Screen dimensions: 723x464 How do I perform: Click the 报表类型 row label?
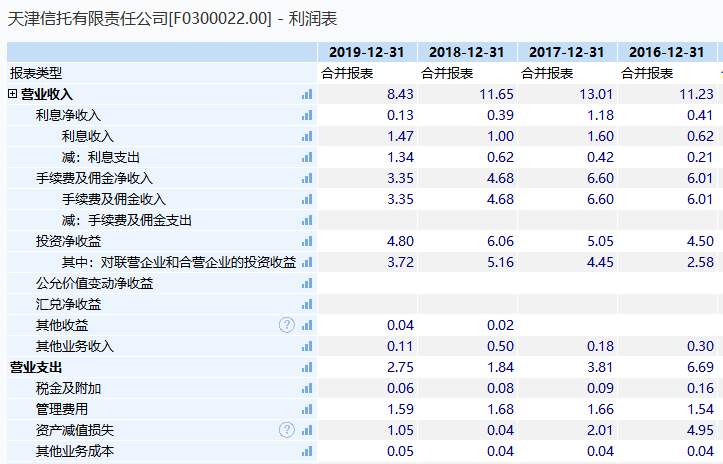coord(36,73)
